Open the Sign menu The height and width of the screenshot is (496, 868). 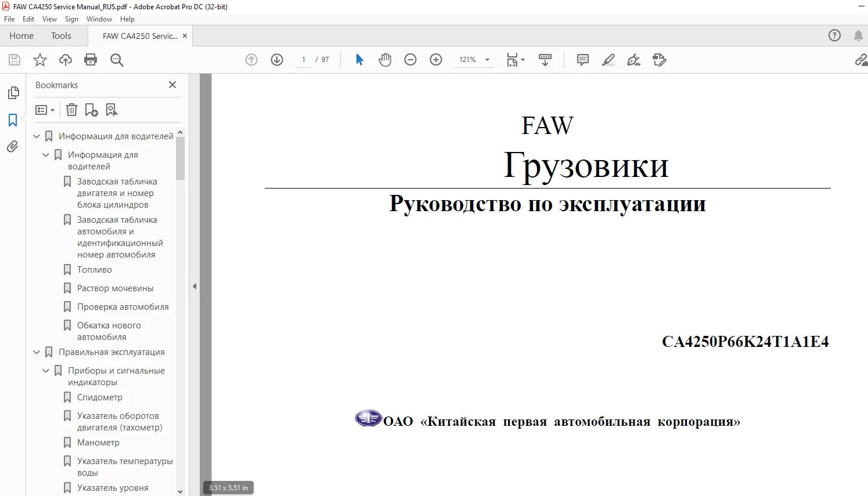click(72, 19)
